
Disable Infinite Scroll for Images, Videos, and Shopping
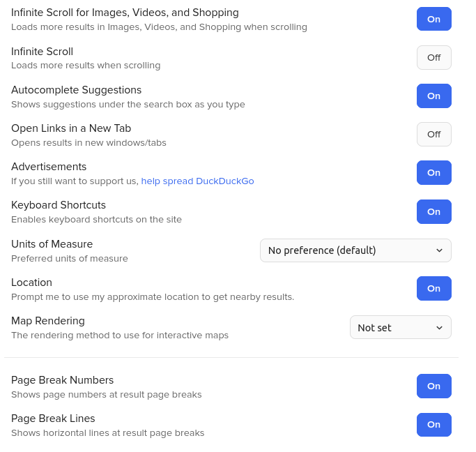pyautogui.click(x=433, y=19)
